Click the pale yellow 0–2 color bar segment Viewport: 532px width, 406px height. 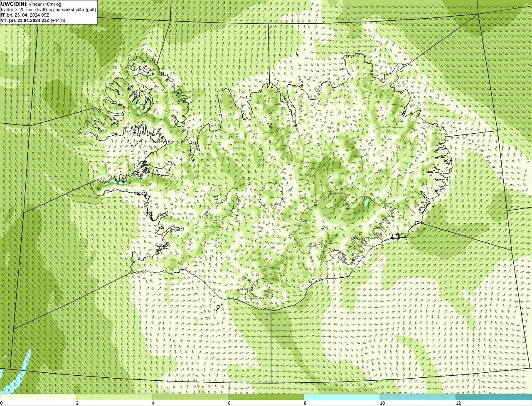[x=38, y=397]
